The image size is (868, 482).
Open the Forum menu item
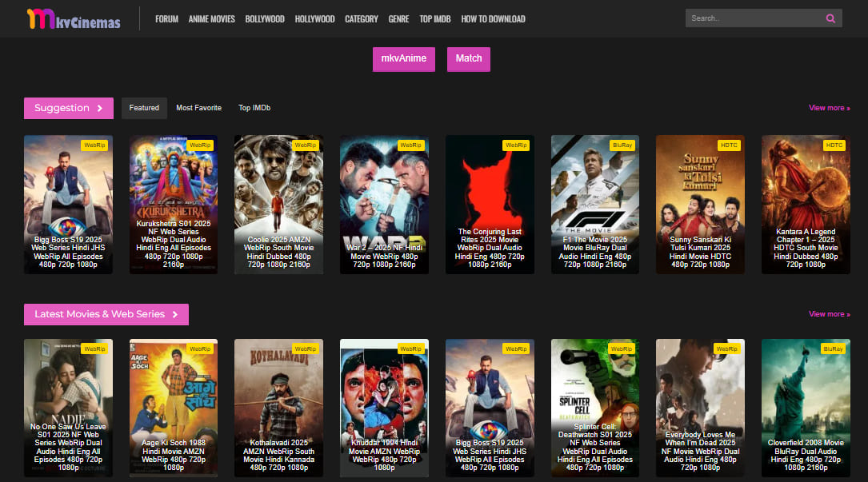[x=166, y=19]
